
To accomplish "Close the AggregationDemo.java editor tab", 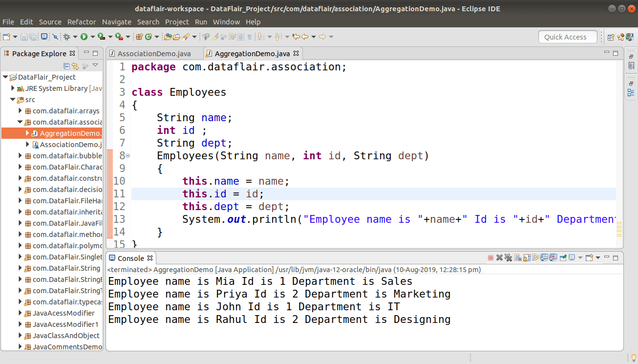I will pos(296,53).
